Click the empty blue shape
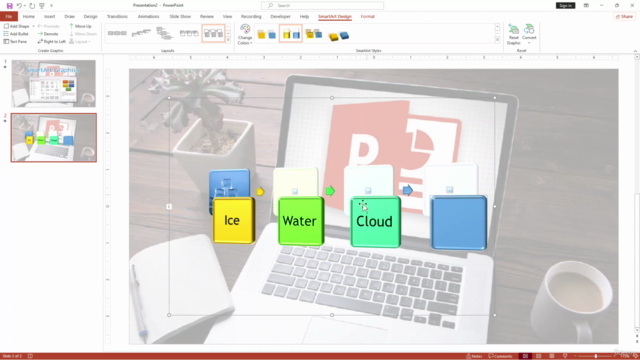 (x=459, y=223)
